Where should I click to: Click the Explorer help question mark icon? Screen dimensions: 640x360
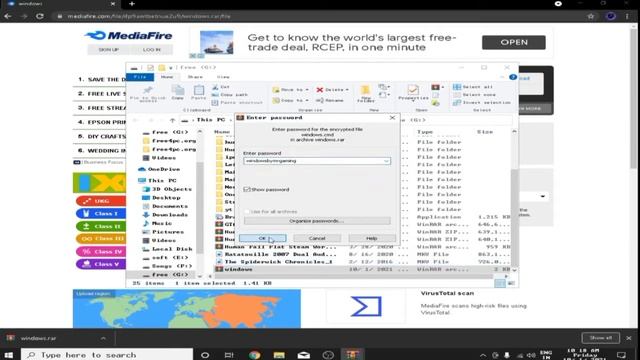click(x=513, y=77)
